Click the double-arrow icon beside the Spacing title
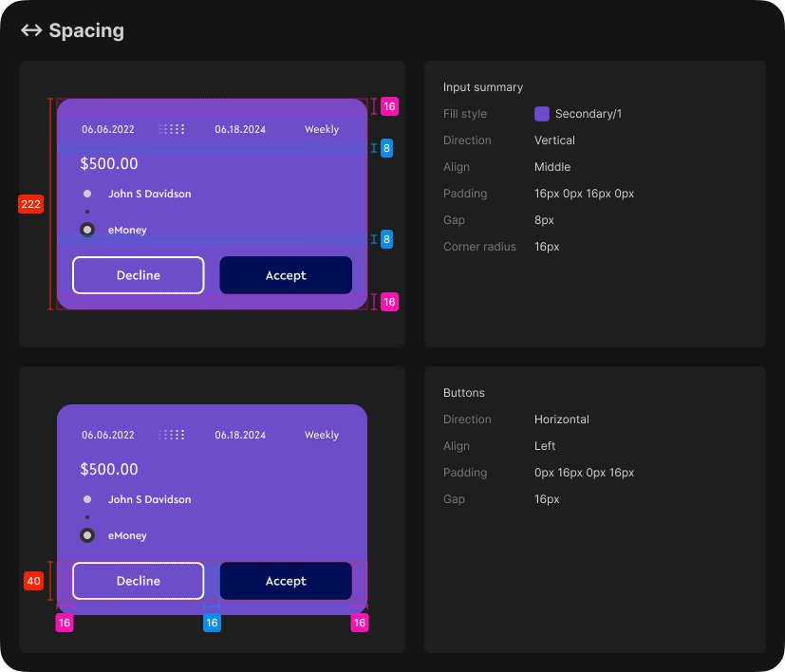The image size is (785, 672). 31,30
